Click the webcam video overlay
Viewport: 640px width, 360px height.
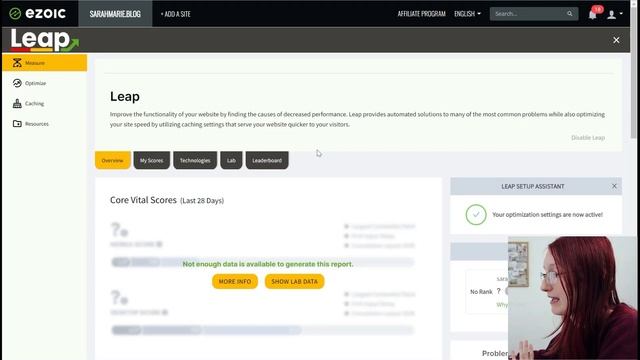click(x=573, y=298)
